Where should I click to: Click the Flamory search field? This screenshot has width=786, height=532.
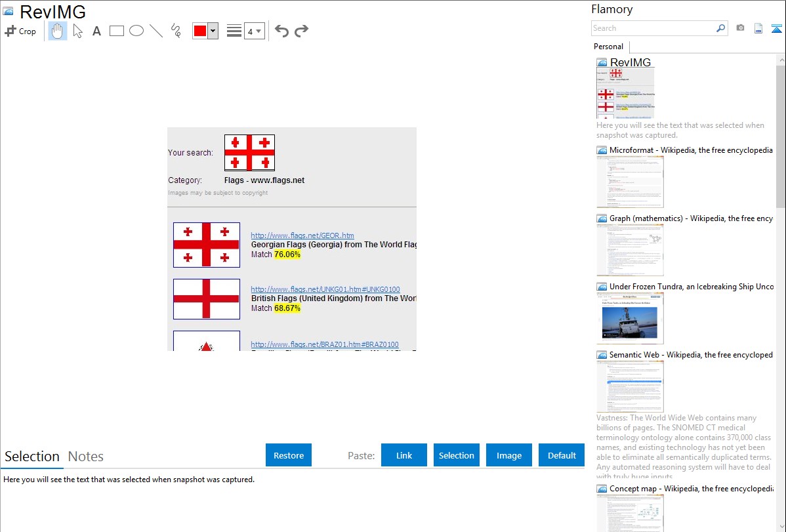click(653, 28)
